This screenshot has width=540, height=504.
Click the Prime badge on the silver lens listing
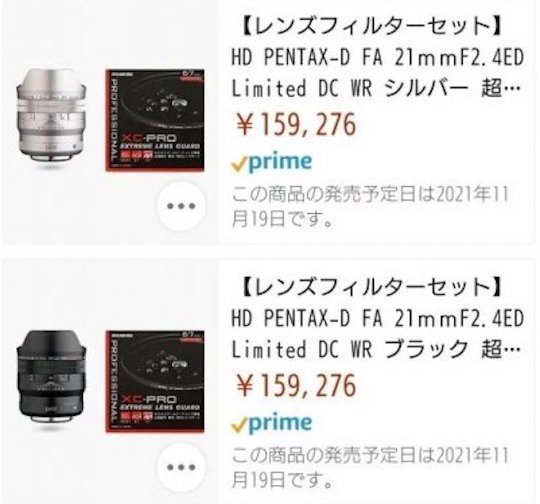click(272, 162)
